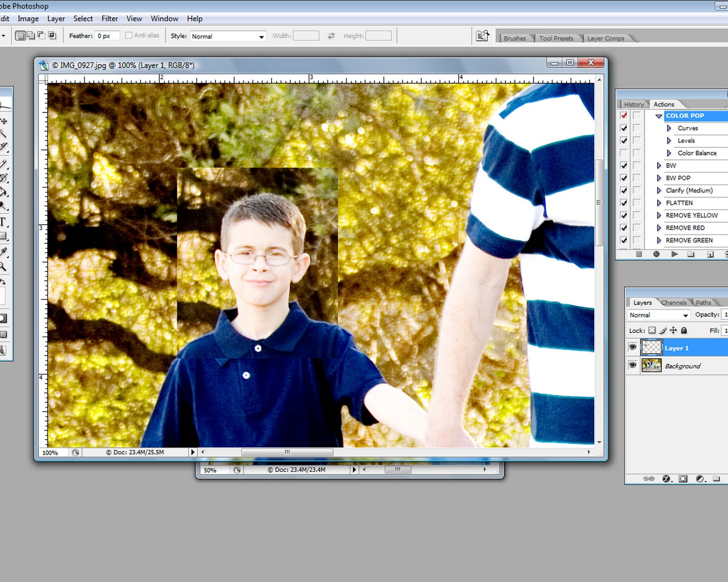Choose the Intersect with selection icon
Viewport: 728px width, 582px height.
(x=52, y=35)
